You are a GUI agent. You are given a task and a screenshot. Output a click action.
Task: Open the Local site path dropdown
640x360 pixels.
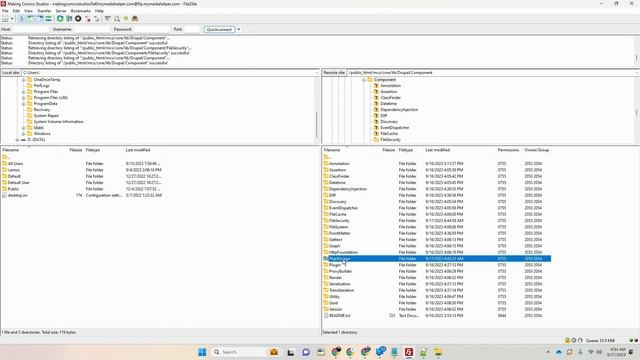click(317, 73)
